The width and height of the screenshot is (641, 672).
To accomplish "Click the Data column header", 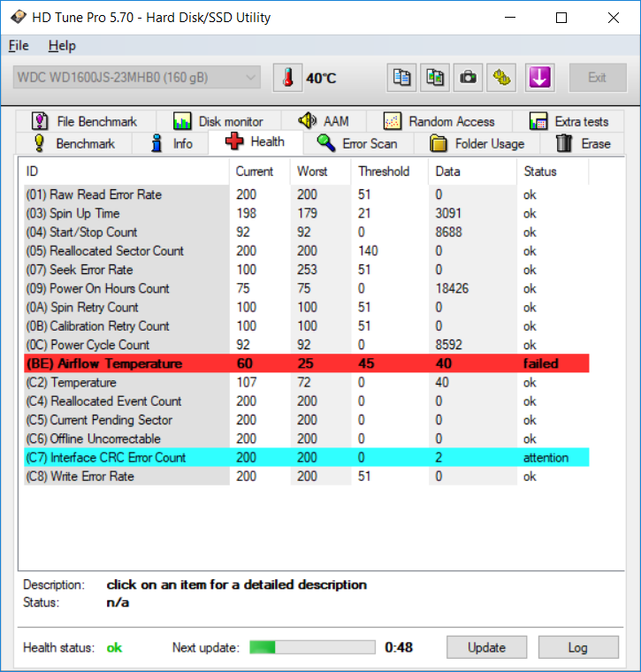I will 472,172.
